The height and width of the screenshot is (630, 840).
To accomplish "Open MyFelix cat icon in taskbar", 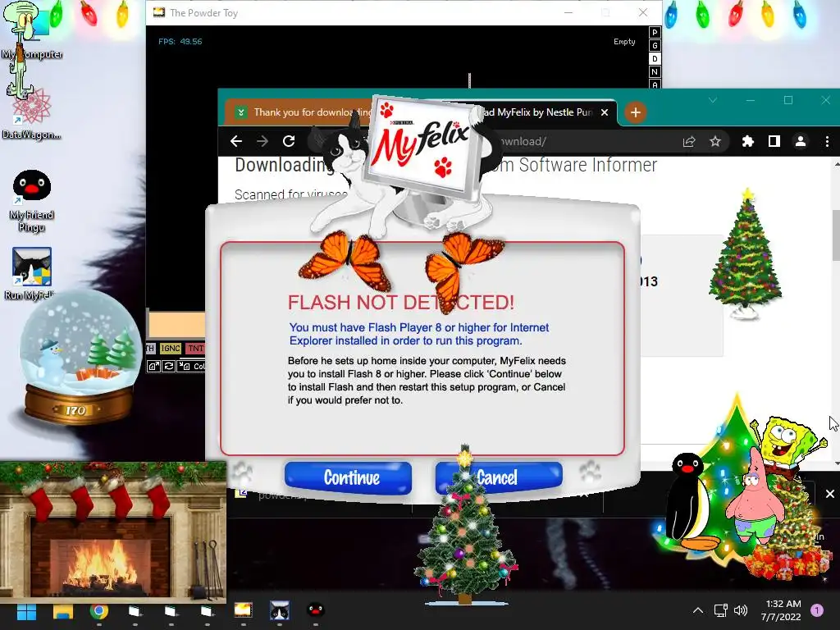I will click(280, 611).
